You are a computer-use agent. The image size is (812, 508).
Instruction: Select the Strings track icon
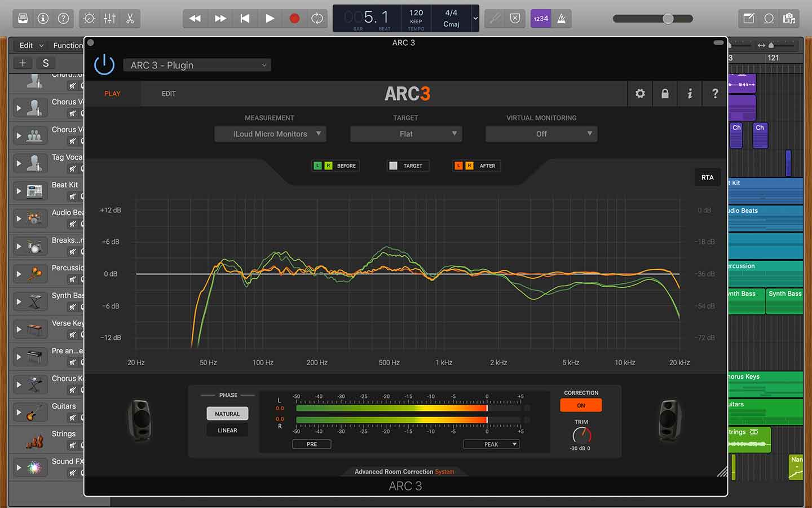point(34,440)
